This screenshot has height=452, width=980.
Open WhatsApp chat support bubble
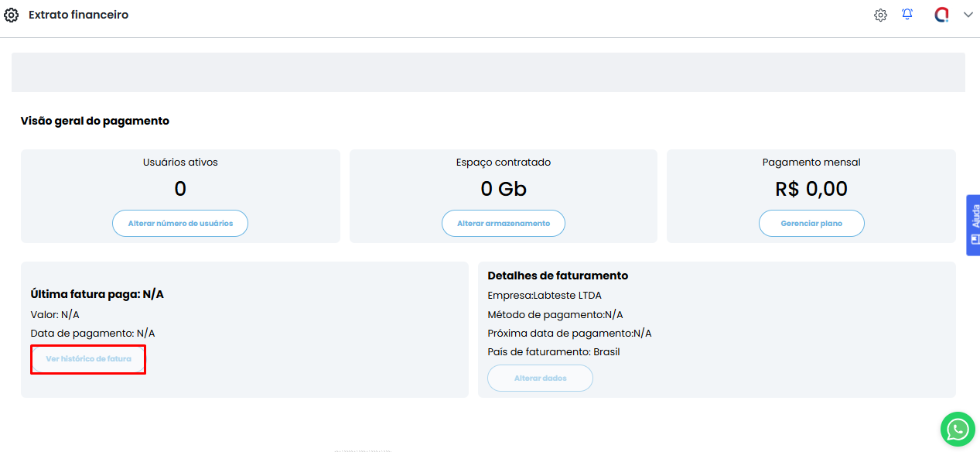click(x=958, y=429)
